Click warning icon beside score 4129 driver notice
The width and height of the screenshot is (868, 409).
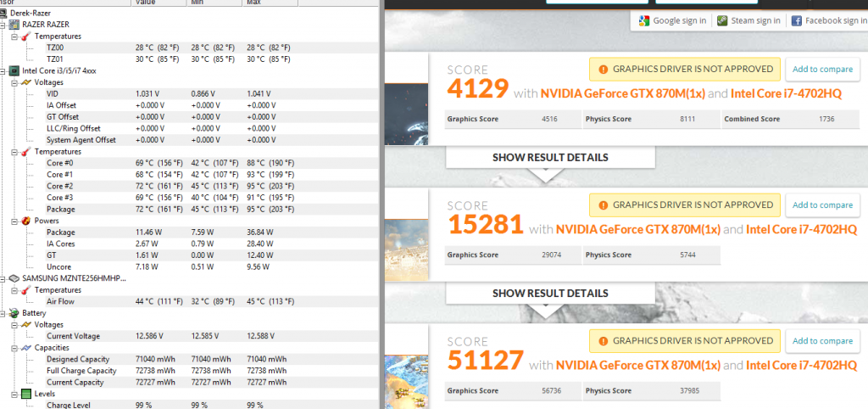point(603,70)
